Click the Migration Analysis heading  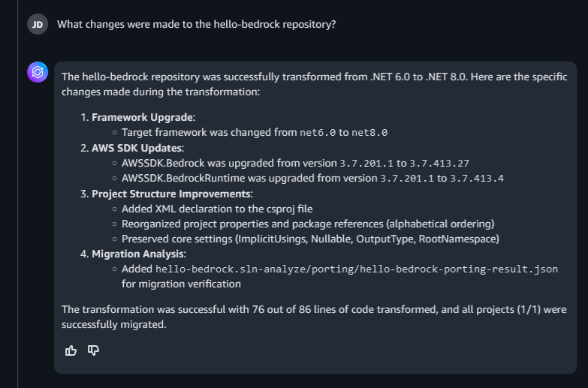coord(137,254)
